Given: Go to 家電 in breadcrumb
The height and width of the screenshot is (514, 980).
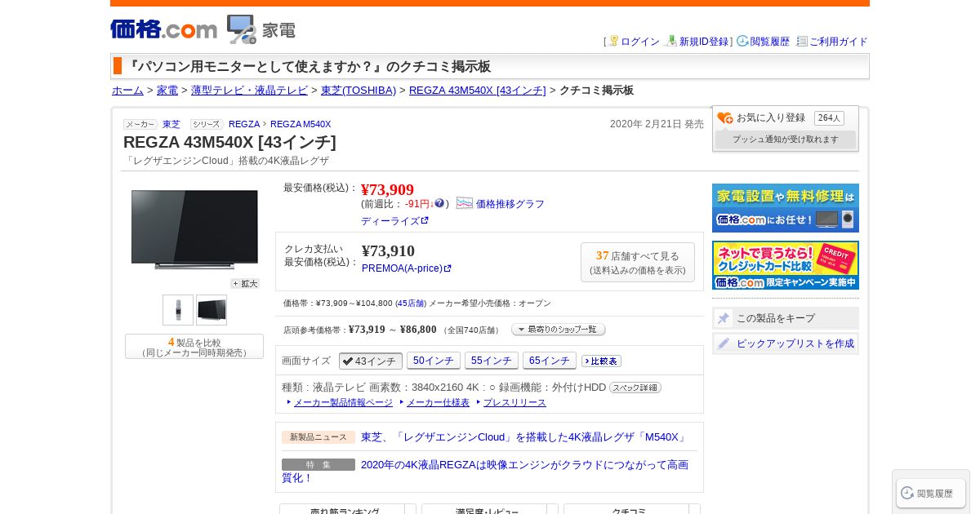Looking at the screenshot, I should 167,91.
